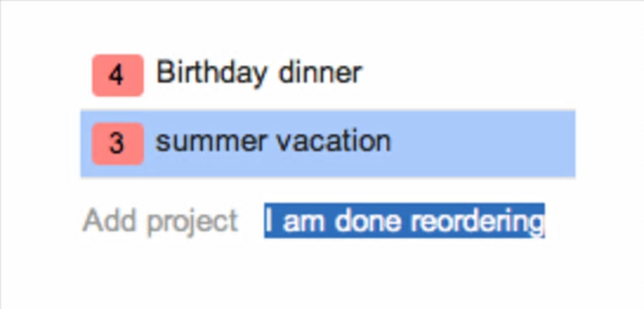Finish reordering via the highlighted blue link
Viewport: 644px width, 309px height.
click(404, 221)
